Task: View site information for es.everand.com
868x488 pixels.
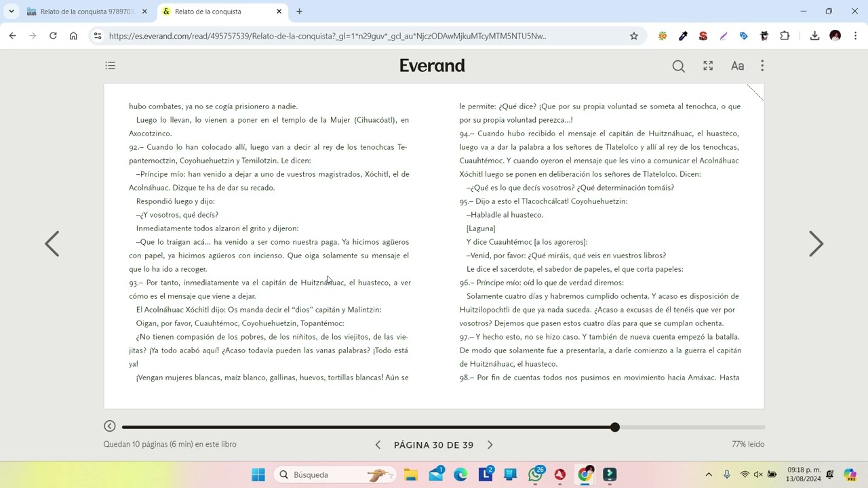Action: point(98,36)
